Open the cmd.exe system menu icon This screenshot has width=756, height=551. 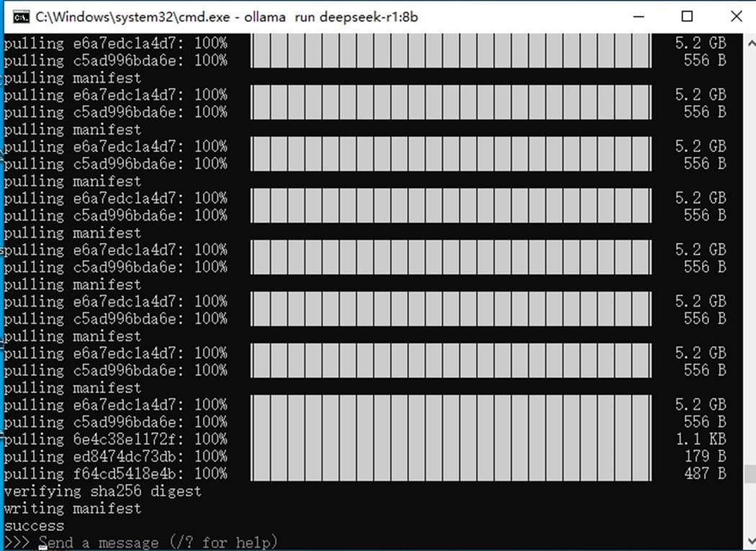click(21, 17)
